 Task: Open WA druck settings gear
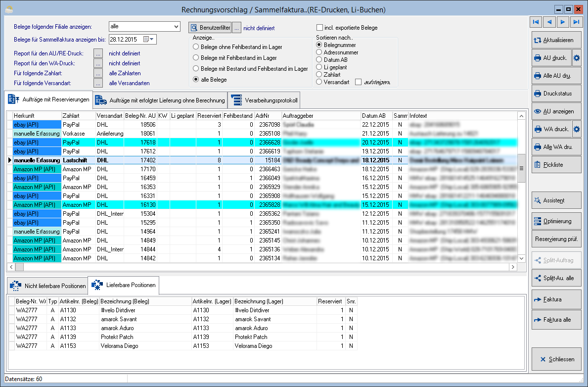(577, 129)
